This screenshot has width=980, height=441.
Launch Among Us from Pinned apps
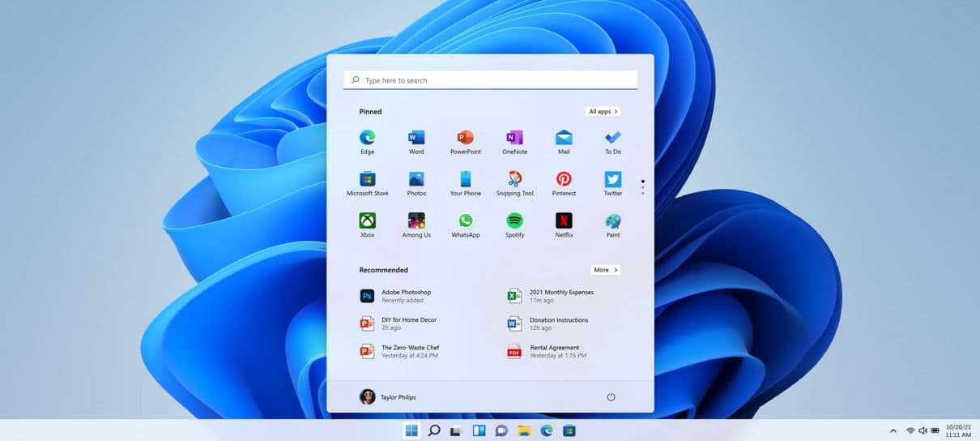coord(416,224)
